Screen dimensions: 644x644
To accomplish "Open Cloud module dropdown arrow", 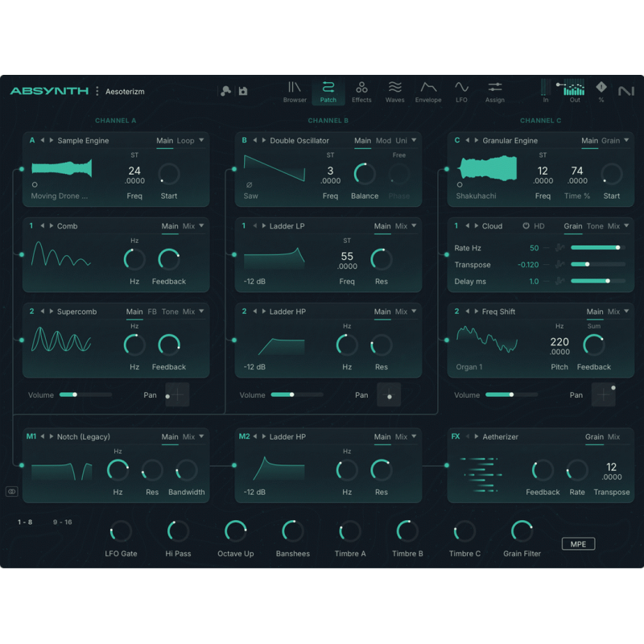I will tap(626, 226).
